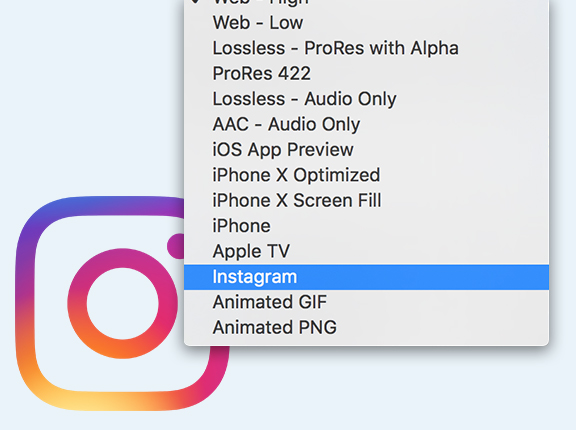
Task: Choose Animated GIF export preset
Action: click(x=366, y=302)
